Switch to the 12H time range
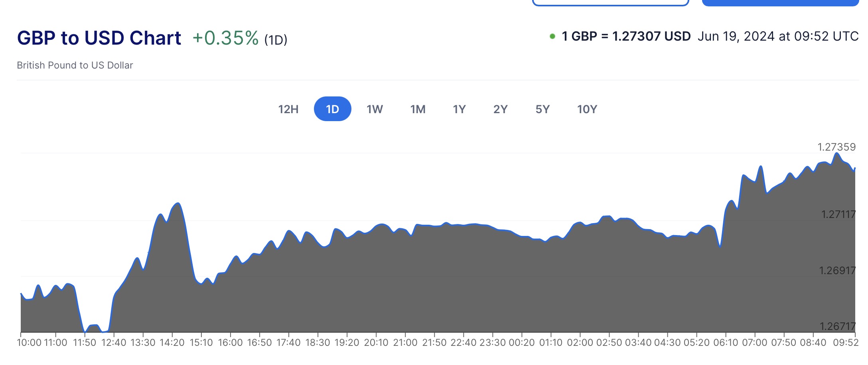 tap(288, 109)
